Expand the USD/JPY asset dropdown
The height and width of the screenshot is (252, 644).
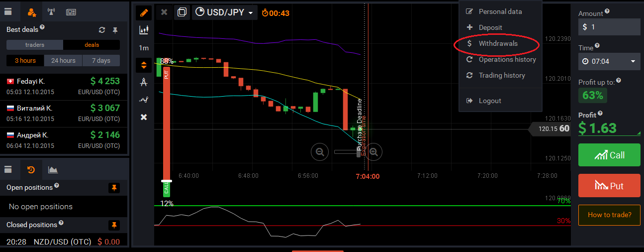coord(225,12)
